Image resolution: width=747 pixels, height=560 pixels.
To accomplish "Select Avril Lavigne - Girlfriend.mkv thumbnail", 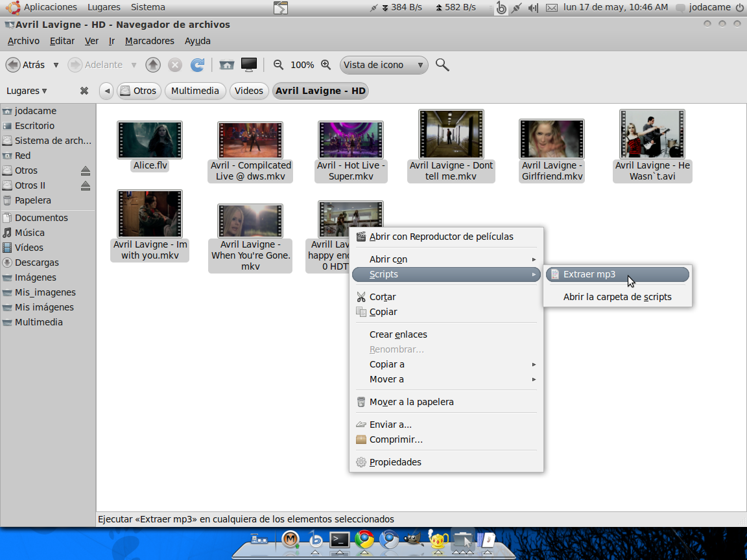I will click(552, 139).
